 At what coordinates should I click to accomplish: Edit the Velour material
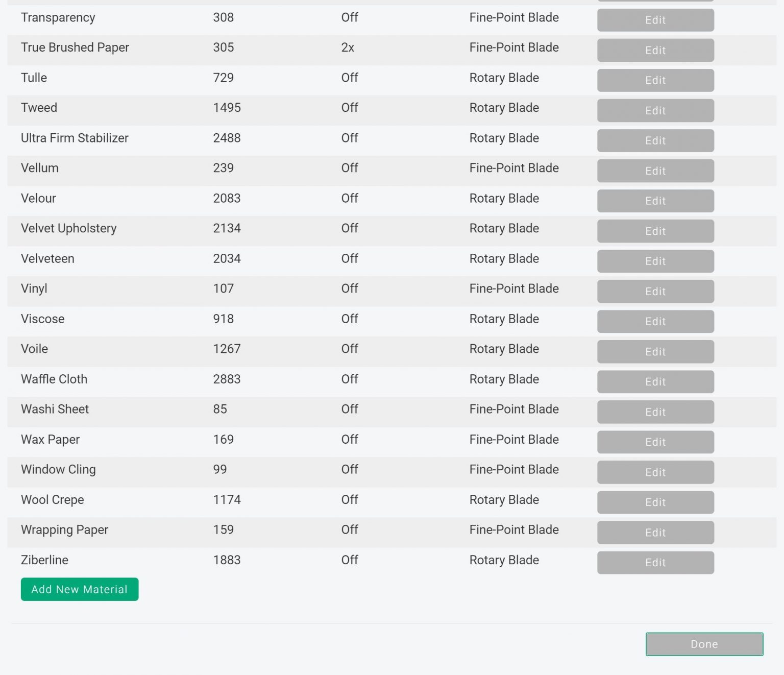tap(655, 201)
